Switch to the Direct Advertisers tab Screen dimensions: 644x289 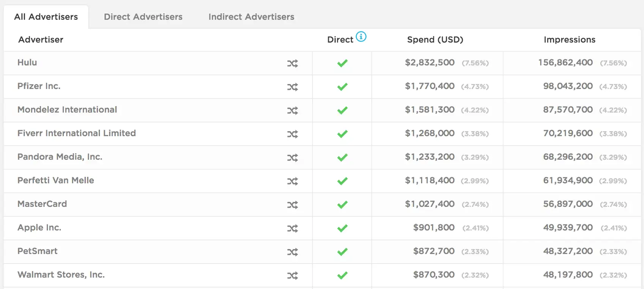click(x=143, y=17)
